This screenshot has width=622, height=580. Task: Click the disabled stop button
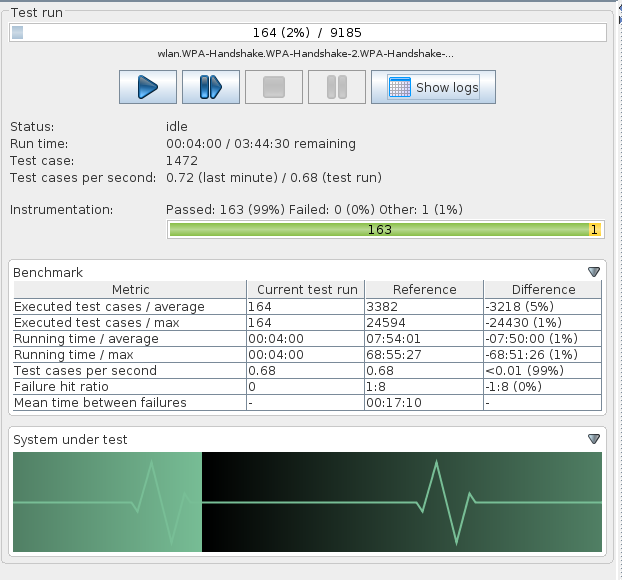pyautogui.click(x=274, y=87)
